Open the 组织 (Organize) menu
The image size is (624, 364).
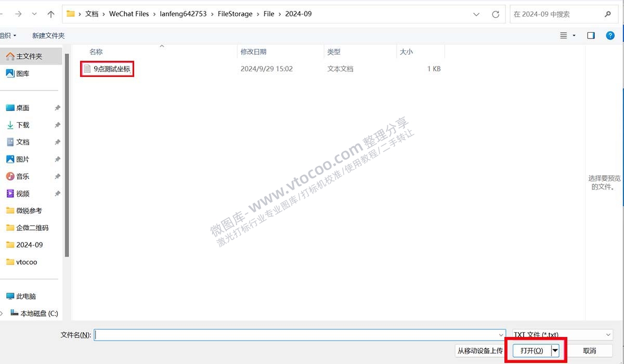7,35
